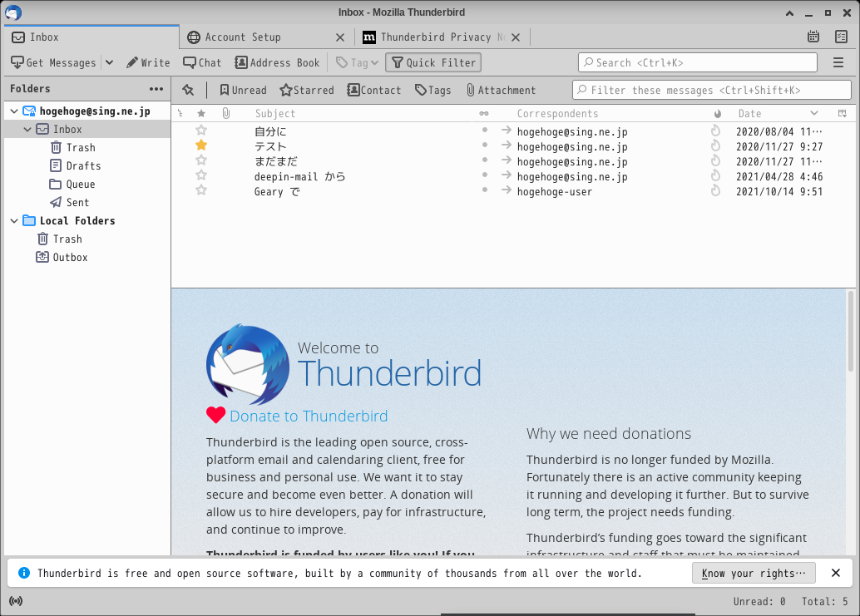860x616 pixels.
Task: Click the thread column header icon
Action: (180, 113)
